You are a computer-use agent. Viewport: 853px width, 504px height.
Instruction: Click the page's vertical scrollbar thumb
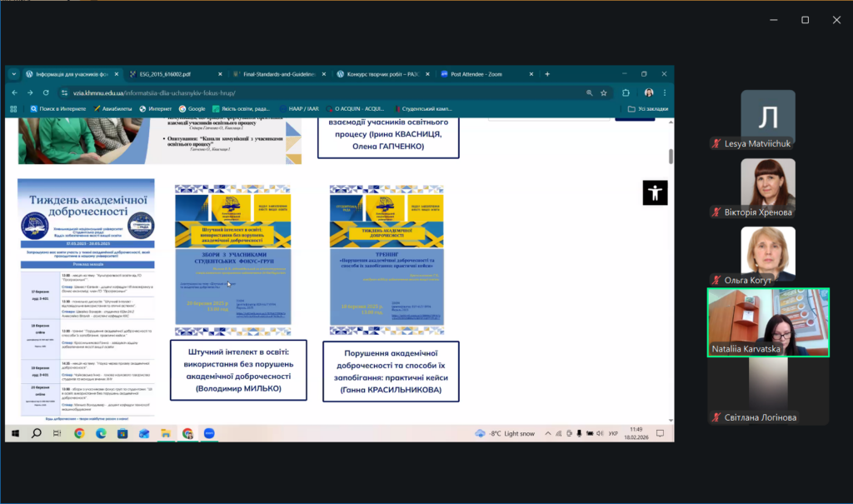point(671,157)
